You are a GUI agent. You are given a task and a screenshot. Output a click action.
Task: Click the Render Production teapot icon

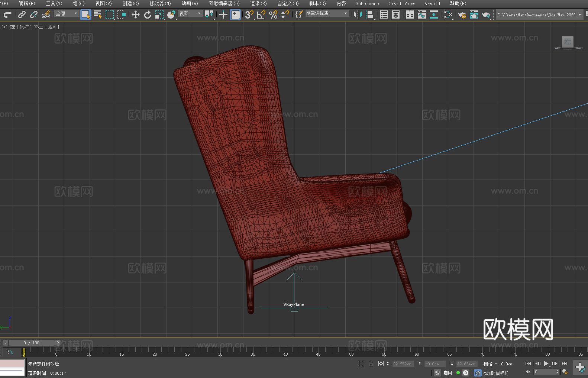click(x=486, y=14)
